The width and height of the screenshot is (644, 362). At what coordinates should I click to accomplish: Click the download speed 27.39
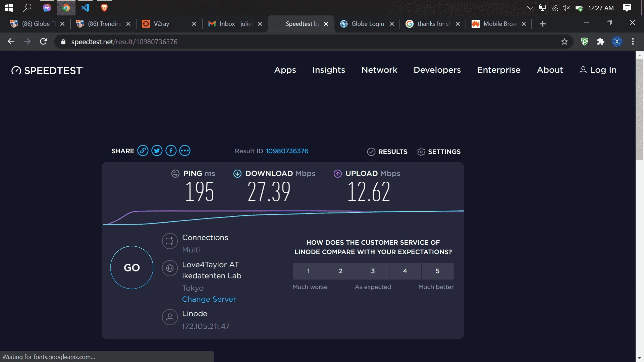click(x=269, y=192)
